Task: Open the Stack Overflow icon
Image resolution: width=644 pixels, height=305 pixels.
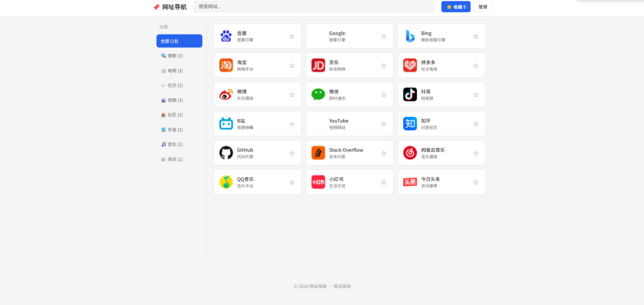Action: click(318, 153)
